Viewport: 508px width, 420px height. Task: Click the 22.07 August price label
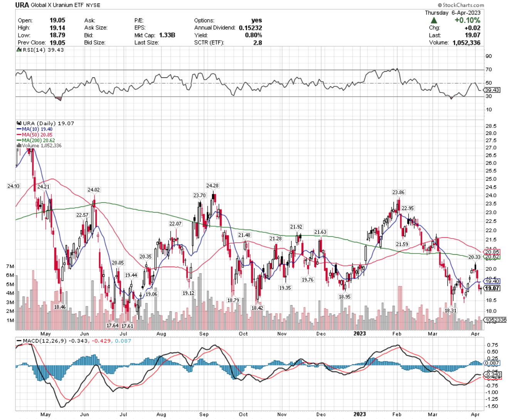coord(175,224)
